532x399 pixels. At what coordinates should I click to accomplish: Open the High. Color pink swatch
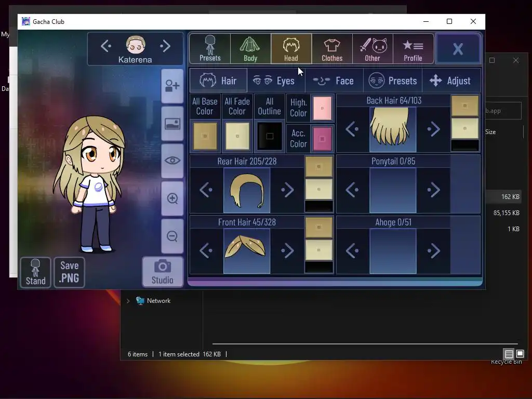322,108
